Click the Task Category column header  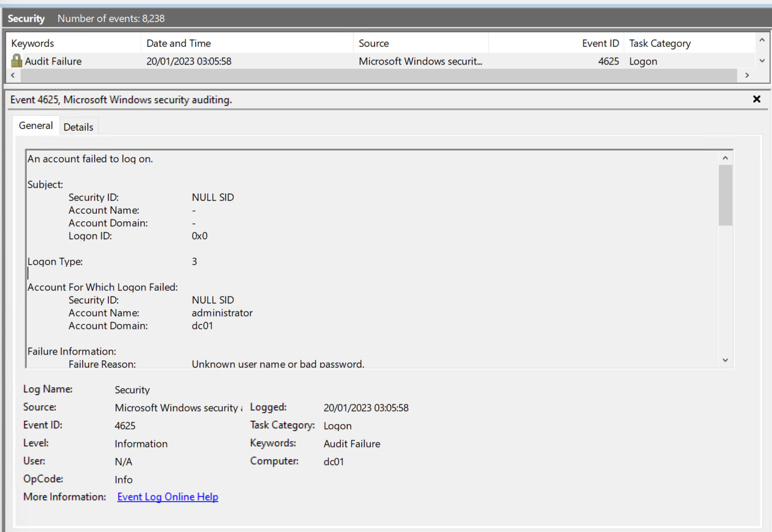(x=660, y=43)
